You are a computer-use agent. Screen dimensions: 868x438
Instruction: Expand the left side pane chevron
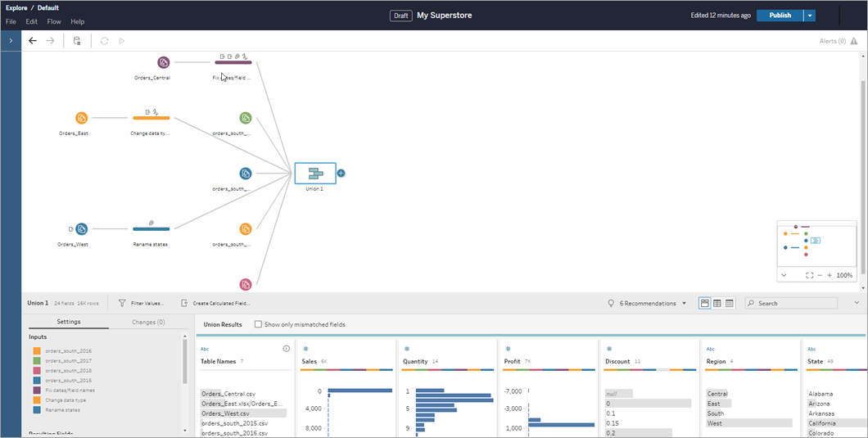pyautogui.click(x=11, y=41)
